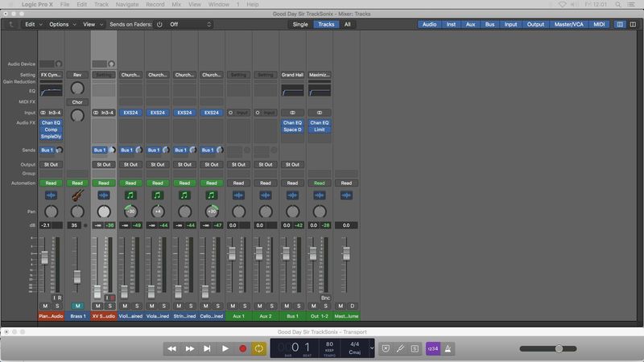
Task: Open the EXS24 instrument slot on Violi...ained
Action: 130,113
